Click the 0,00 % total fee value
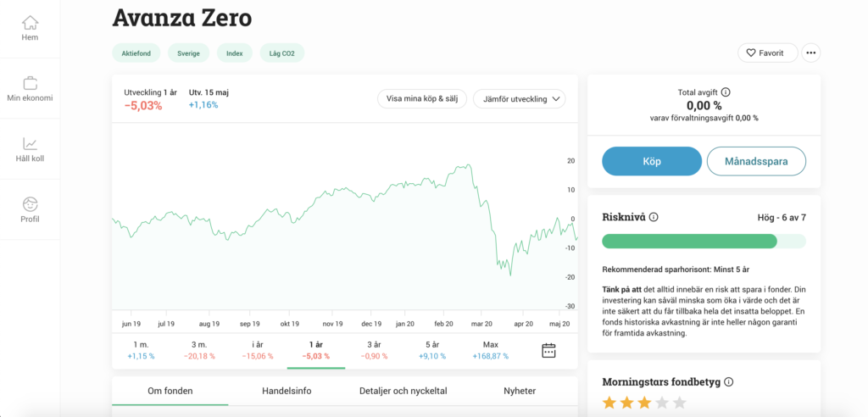Viewport: 868px width, 417px height. (x=704, y=105)
